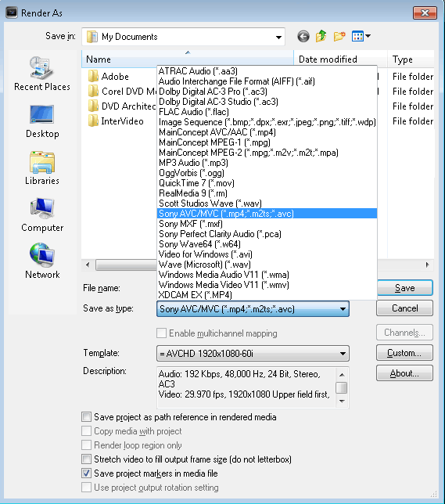Select Video for Windows (*.avi)
The height and width of the screenshot is (504, 445).
267,254
